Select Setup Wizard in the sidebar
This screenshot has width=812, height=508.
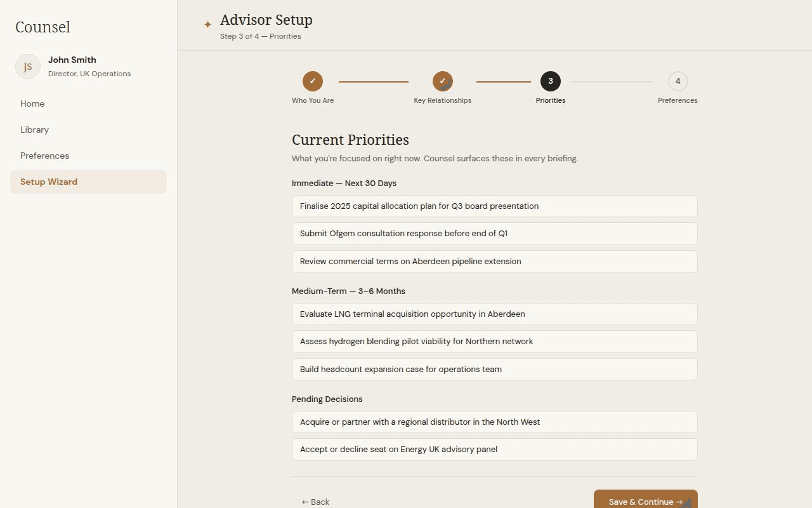88,182
